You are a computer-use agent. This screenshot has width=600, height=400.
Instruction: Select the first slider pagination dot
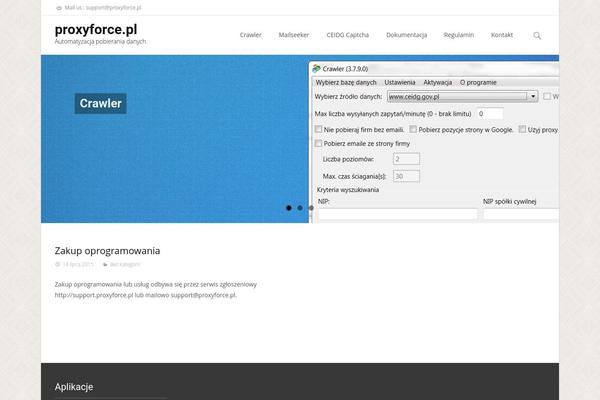point(289,208)
